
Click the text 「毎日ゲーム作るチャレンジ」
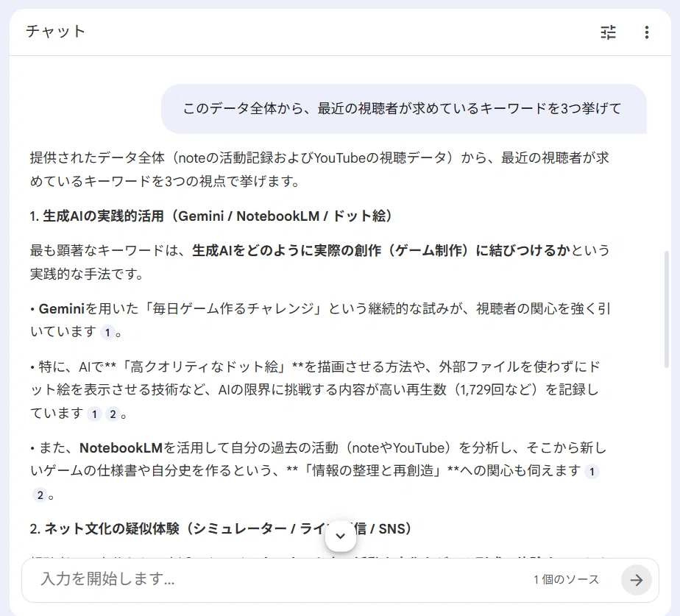[x=233, y=309]
